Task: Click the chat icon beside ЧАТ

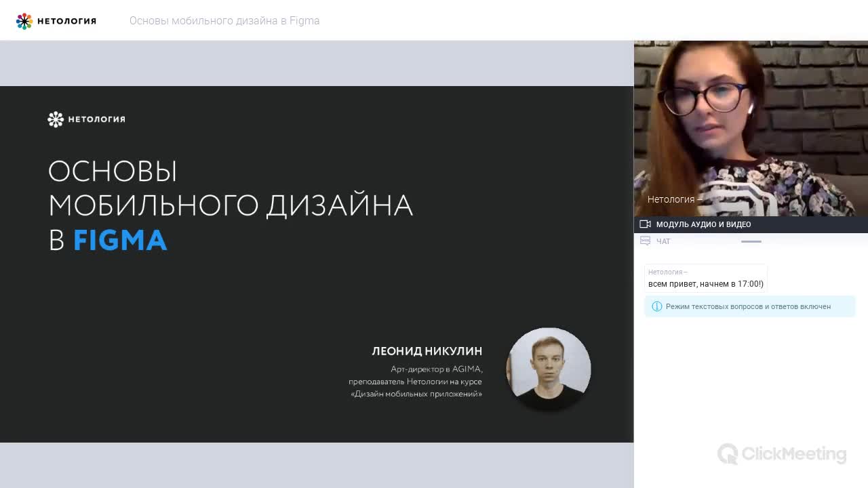Action: click(x=645, y=241)
